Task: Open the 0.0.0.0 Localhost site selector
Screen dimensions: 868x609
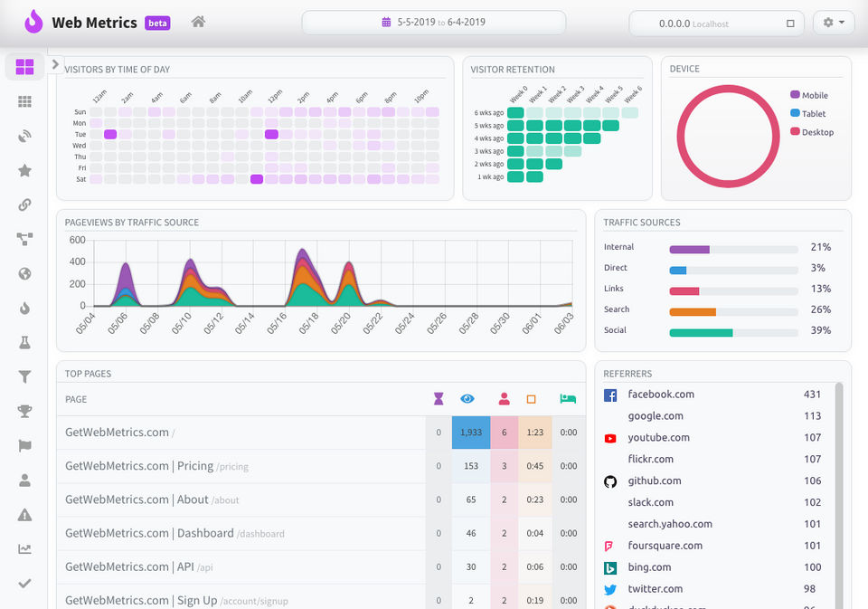Action: click(x=716, y=24)
